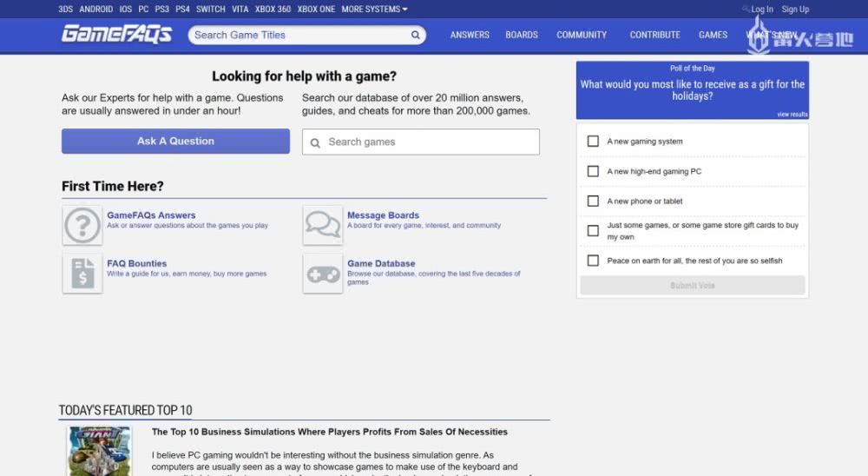868x476 pixels.
Task: Check "A new gaming system" poll option
Action: pyautogui.click(x=593, y=142)
